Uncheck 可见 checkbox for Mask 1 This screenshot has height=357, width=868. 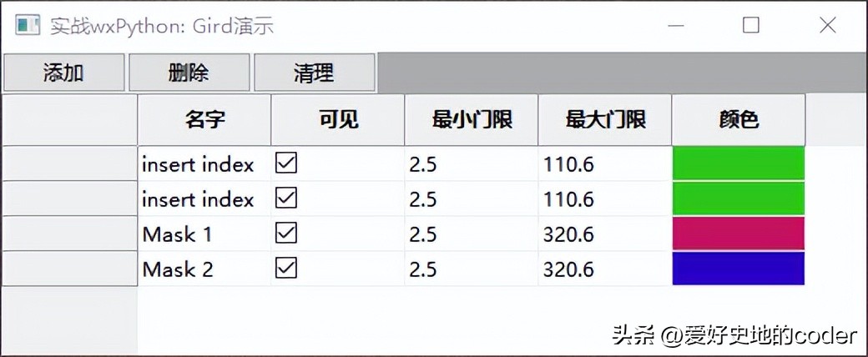286,233
